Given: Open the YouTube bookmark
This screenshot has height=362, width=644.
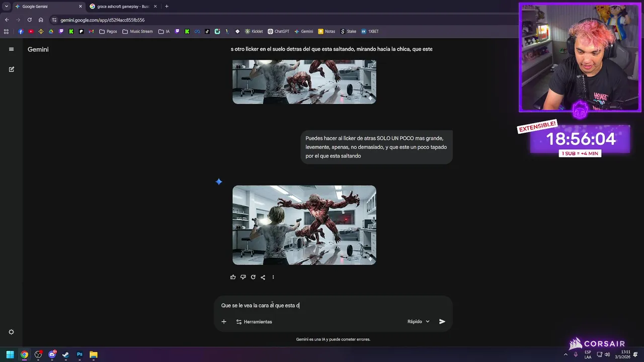Looking at the screenshot, I should click(31, 31).
